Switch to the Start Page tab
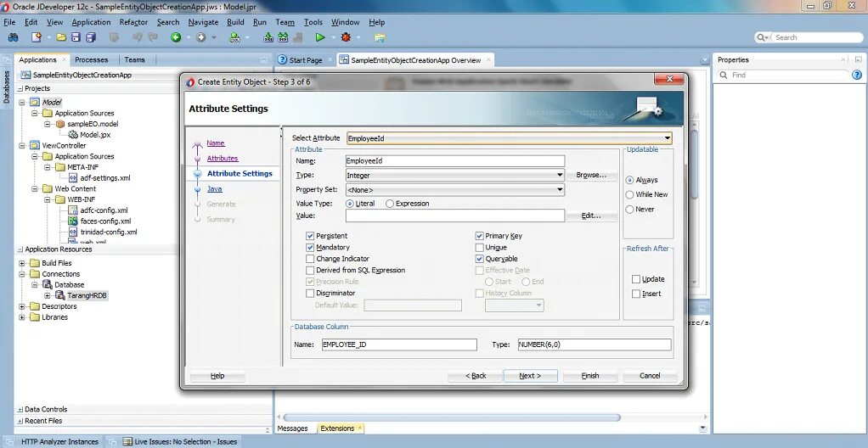This screenshot has width=868, height=448. click(305, 60)
